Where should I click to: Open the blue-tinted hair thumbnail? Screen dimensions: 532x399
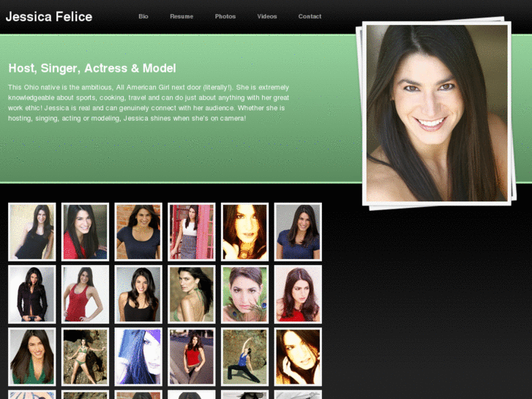click(138, 357)
